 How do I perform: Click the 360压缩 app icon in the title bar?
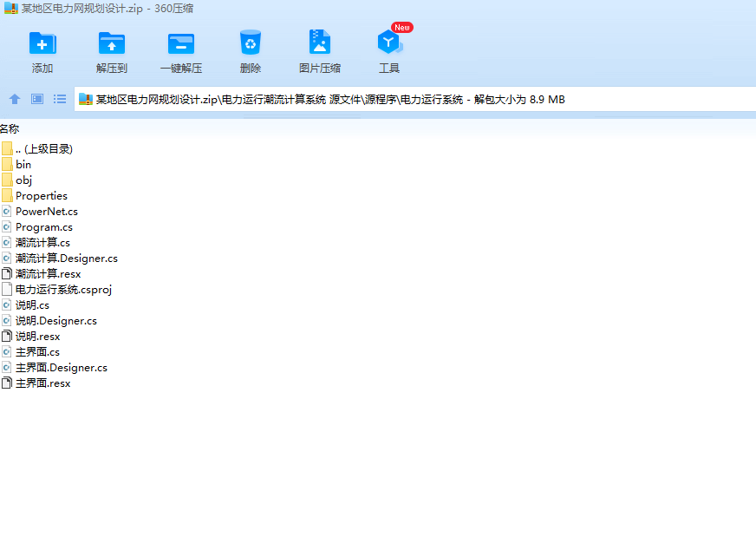pyautogui.click(x=11, y=8)
